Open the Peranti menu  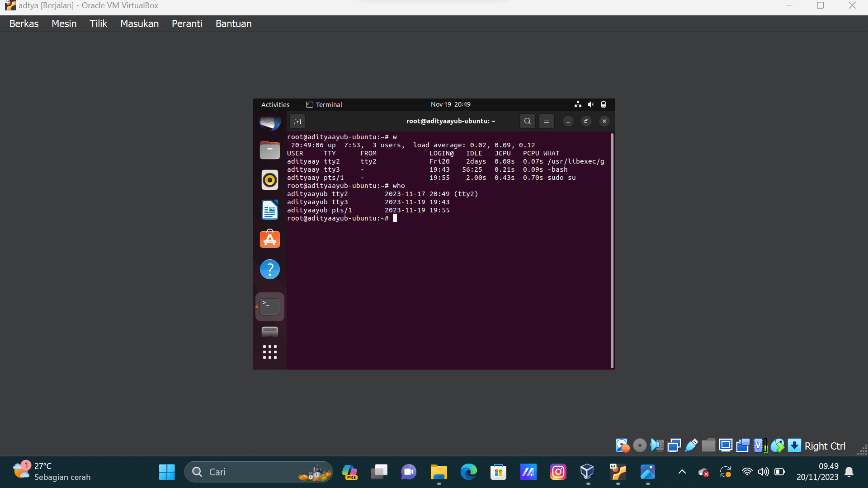(187, 23)
